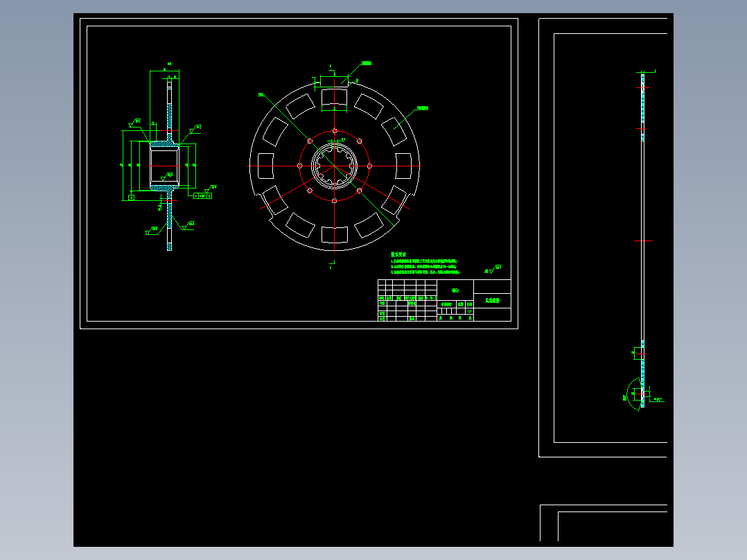The width and height of the screenshot is (747, 560).
Task: Click the green leader label upper-left of disc
Action: tap(261, 95)
